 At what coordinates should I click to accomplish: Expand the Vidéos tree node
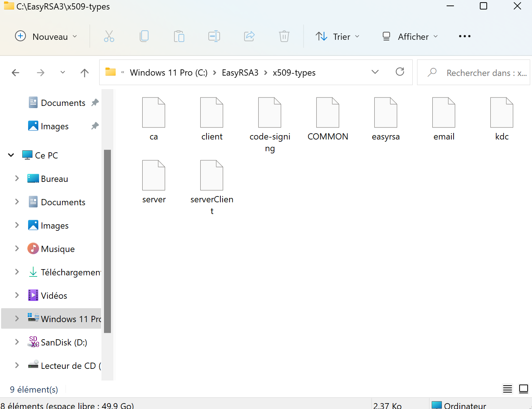tap(17, 295)
